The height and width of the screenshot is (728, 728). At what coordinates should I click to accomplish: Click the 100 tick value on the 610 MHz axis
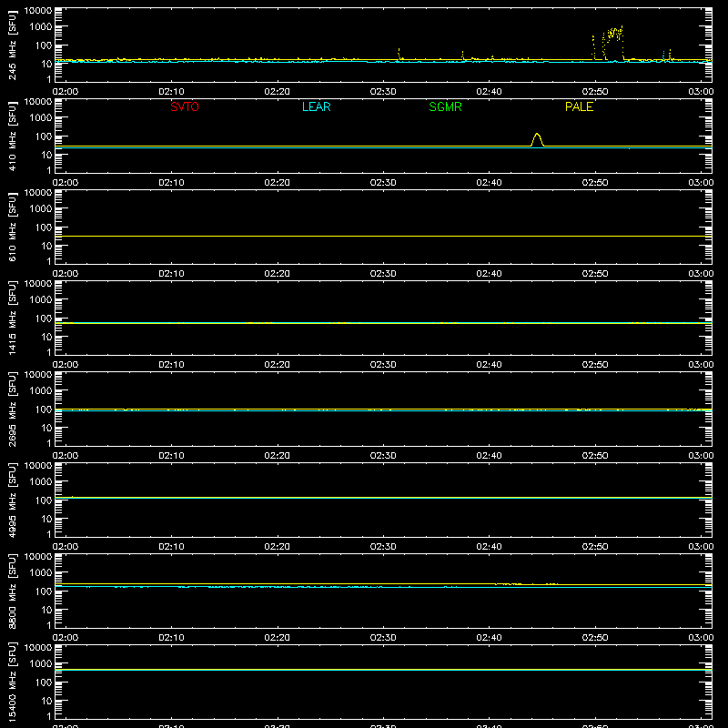44,227
